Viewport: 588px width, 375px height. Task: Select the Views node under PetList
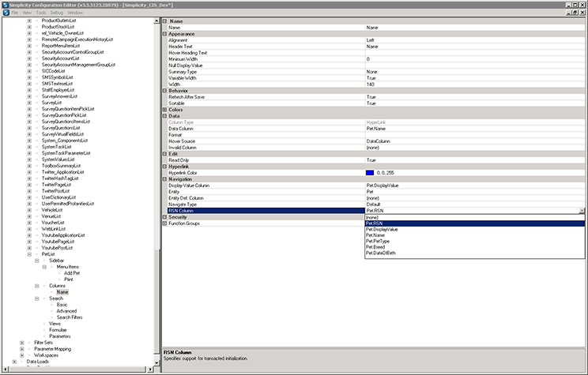tap(55, 324)
